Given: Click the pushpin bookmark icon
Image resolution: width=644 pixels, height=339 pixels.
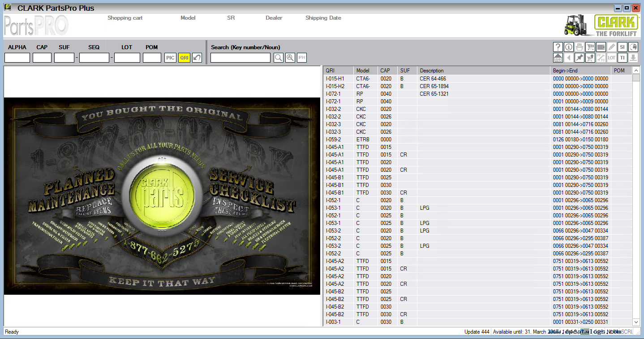Looking at the screenshot, I should coord(580,58).
